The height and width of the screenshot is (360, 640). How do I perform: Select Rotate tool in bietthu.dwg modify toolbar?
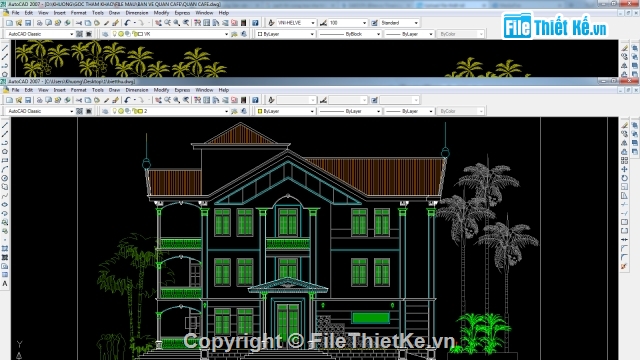(624, 178)
